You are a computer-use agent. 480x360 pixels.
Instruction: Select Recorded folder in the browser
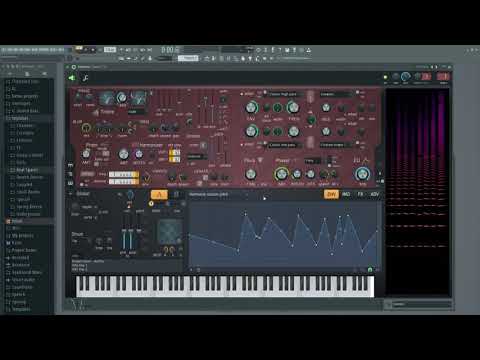pos(20,258)
